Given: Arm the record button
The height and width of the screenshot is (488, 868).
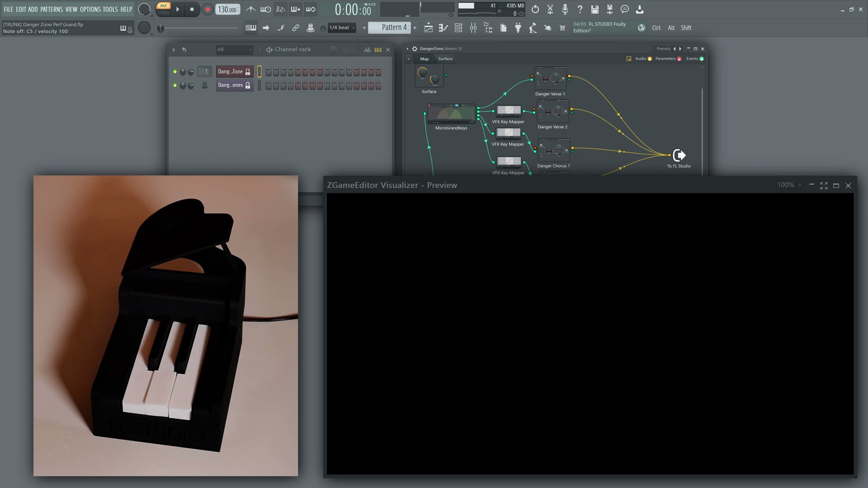Looking at the screenshot, I should (x=208, y=9).
